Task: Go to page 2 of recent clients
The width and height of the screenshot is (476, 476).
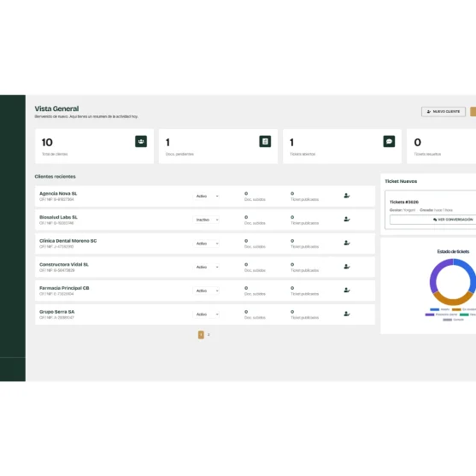Action: [x=209, y=334]
